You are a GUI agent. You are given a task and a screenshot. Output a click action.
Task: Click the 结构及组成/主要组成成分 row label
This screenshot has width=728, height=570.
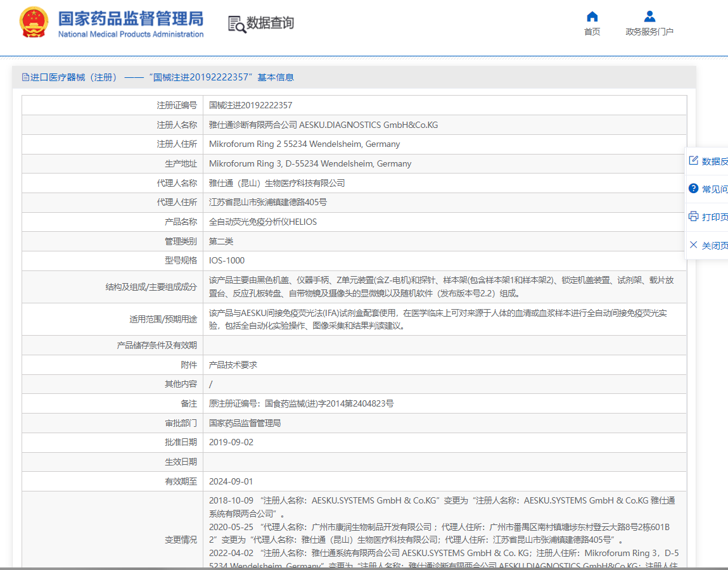click(151, 287)
